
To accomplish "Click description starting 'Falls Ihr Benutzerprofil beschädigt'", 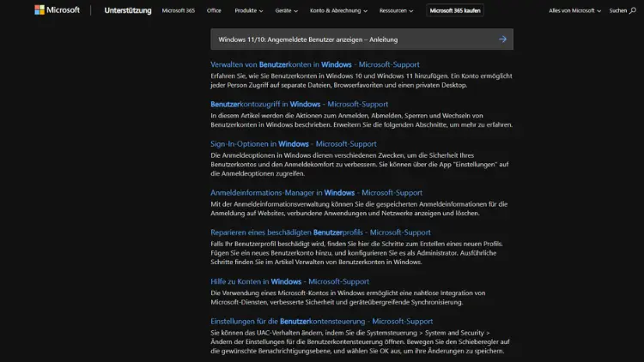I will [x=357, y=253].
